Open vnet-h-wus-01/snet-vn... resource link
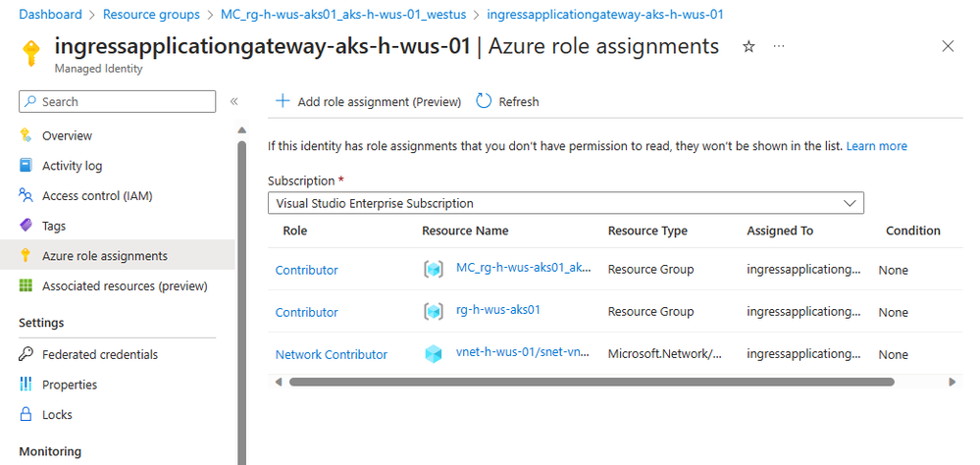Image resolution: width=980 pixels, height=465 pixels. click(x=523, y=352)
